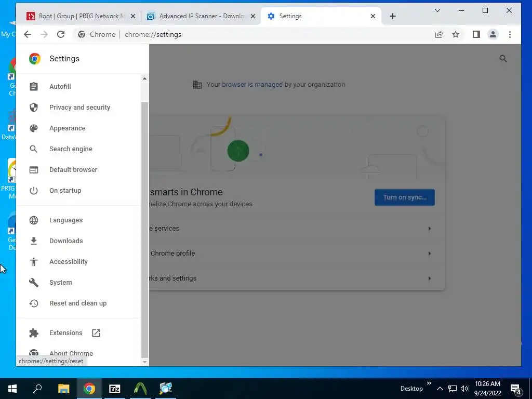Open Accessibility person icon
This screenshot has height=399, width=532.
pos(34,262)
